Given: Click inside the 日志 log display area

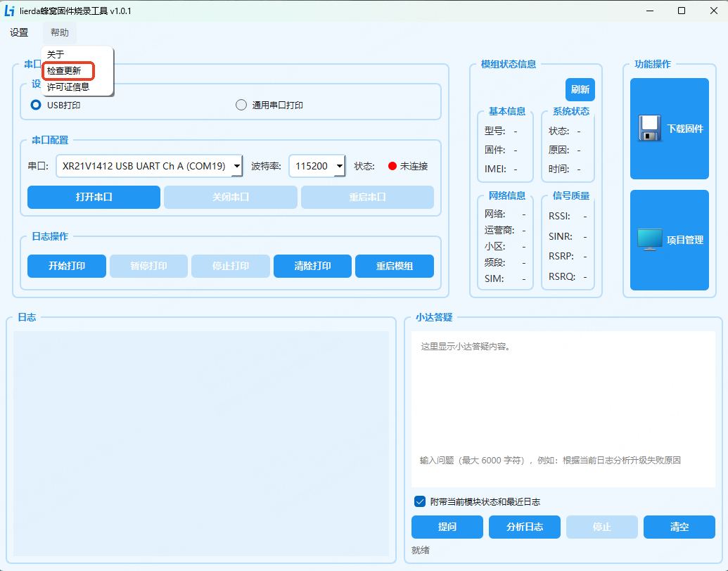Looking at the screenshot, I should pyautogui.click(x=201, y=443).
